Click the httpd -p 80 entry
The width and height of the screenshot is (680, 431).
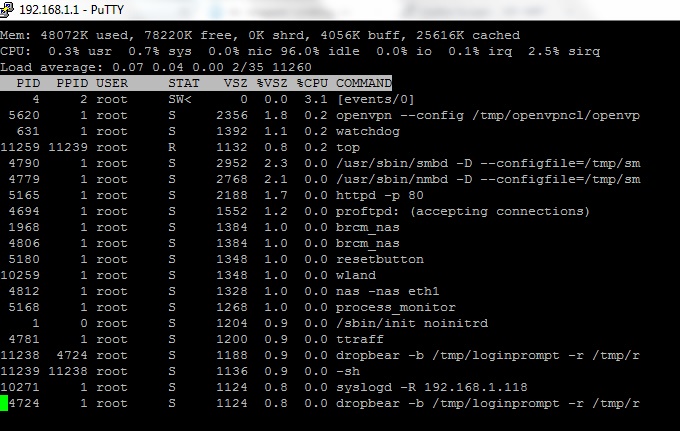coord(379,196)
